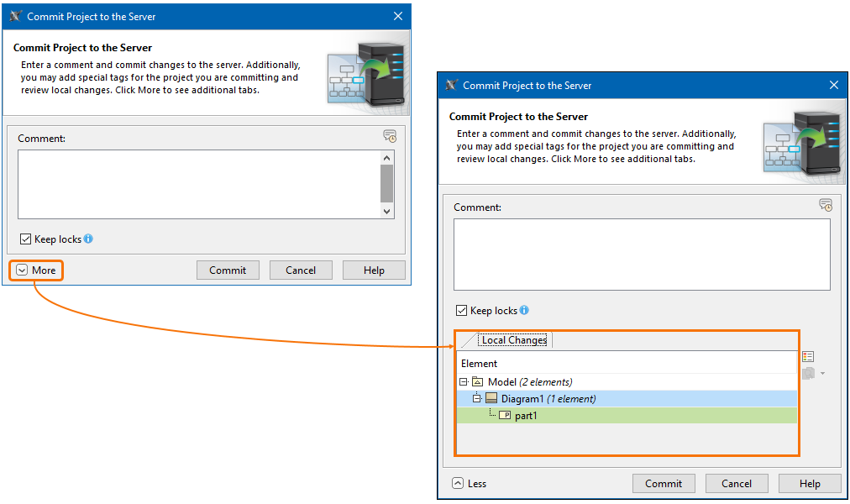Open Help in the left dialog
The height and width of the screenshot is (504, 850).
(x=374, y=270)
